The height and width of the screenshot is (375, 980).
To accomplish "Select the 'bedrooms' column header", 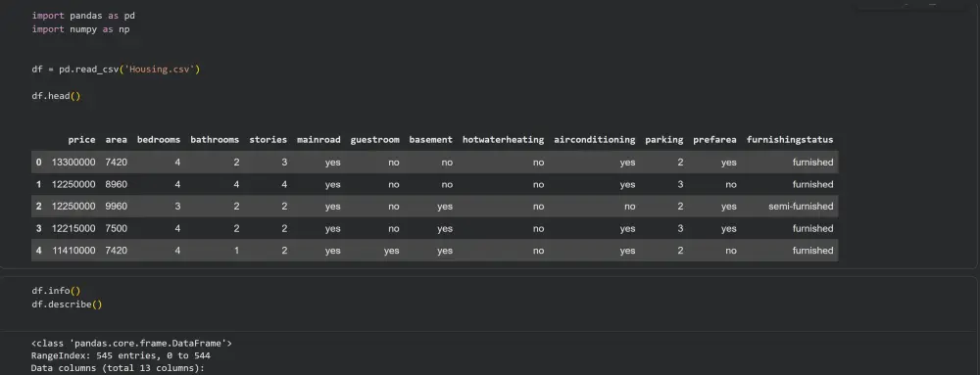I will (x=159, y=140).
